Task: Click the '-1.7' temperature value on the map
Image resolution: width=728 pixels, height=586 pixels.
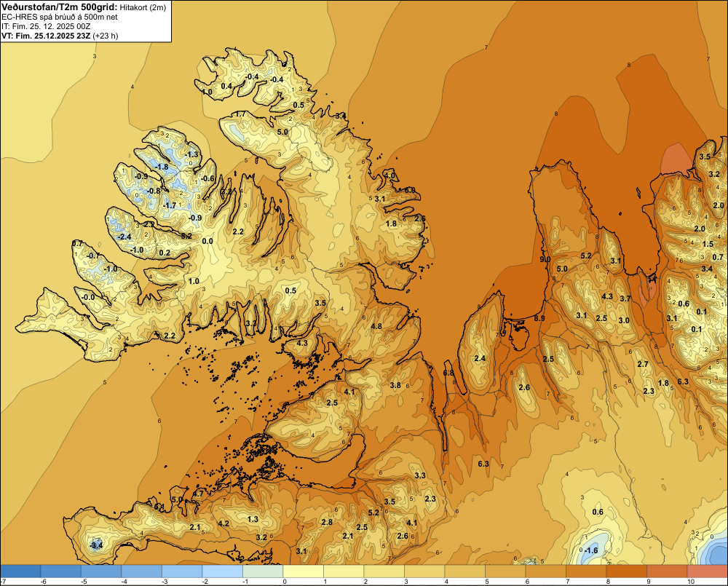Action: [170, 205]
